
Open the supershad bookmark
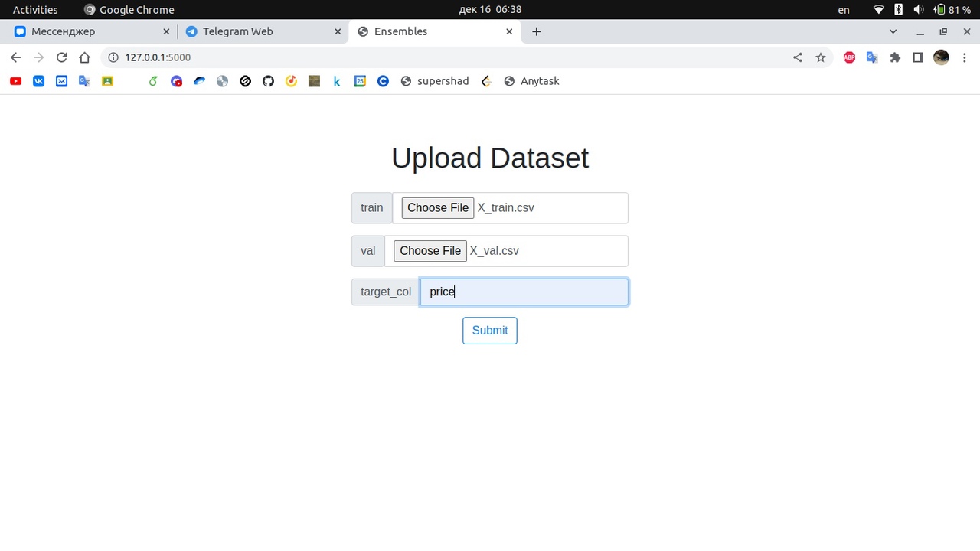[x=435, y=81]
